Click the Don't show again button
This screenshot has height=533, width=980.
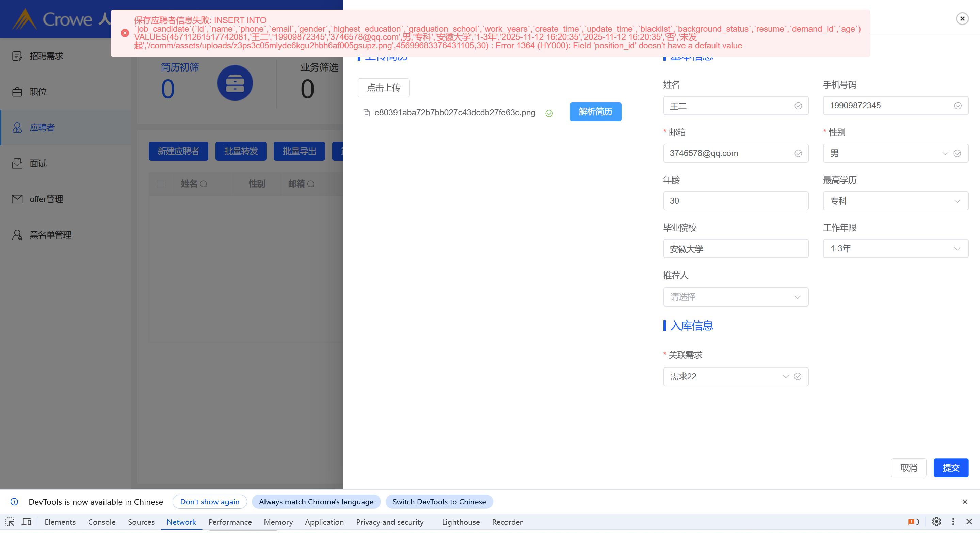[210, 501]
